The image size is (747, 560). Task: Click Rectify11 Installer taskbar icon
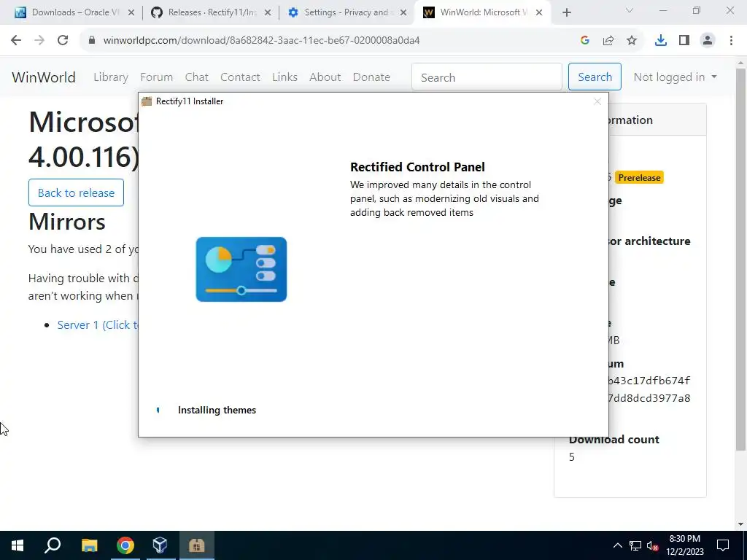196,545
